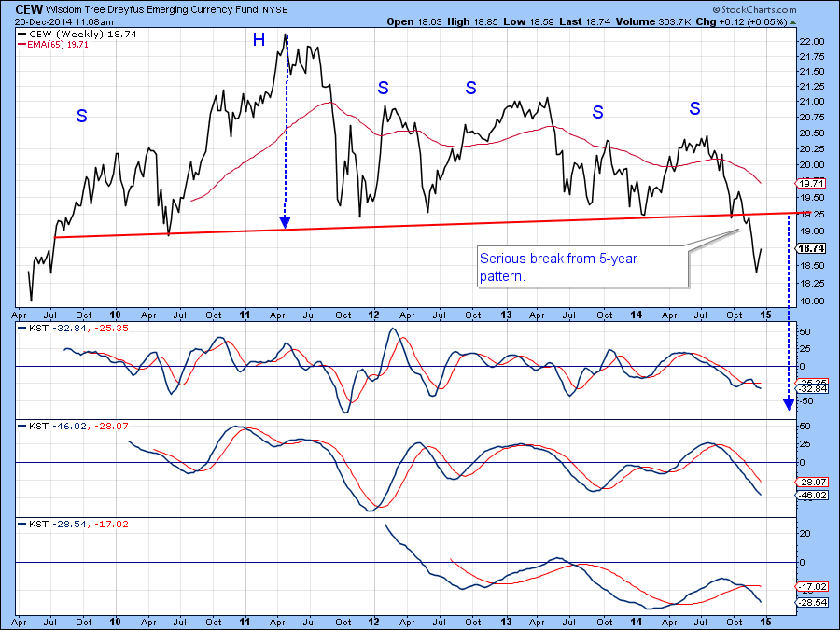Click the 20.50 price axis label

point(811,133)
